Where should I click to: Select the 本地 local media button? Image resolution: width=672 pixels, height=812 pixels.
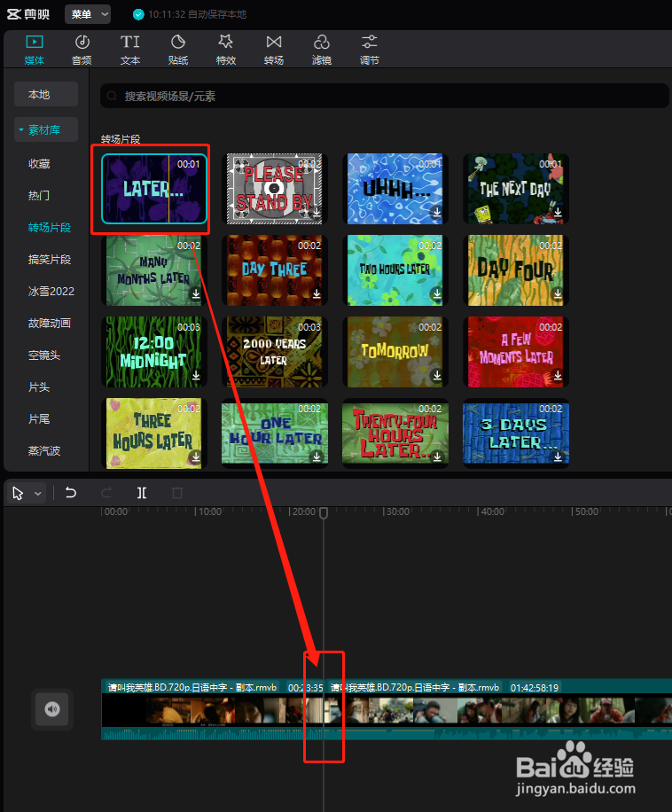(x=46, y=94)
